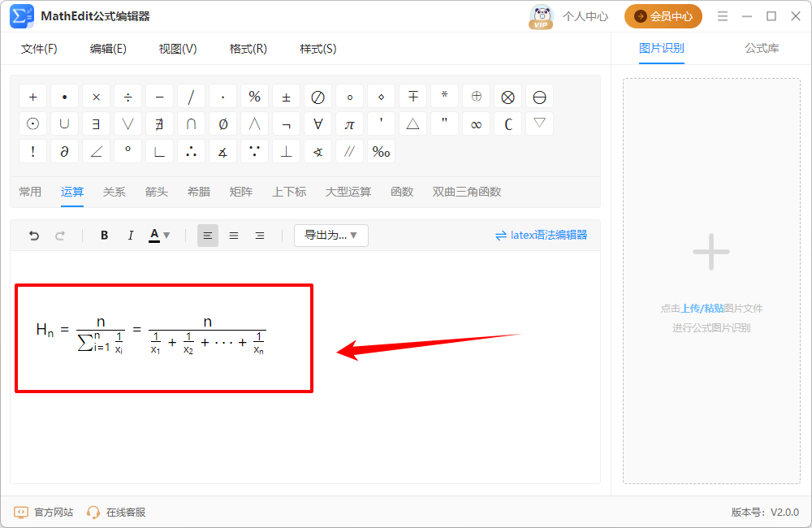Open the font color dropdown arrow
This screenshot has width=812, height=528.
coord(166,236)
